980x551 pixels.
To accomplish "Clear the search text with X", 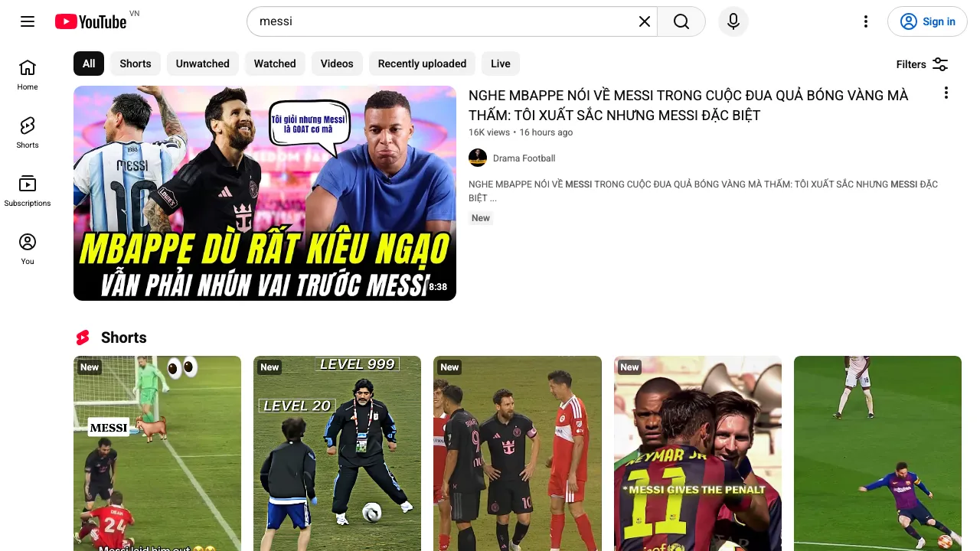I will [x=645, y=21].
